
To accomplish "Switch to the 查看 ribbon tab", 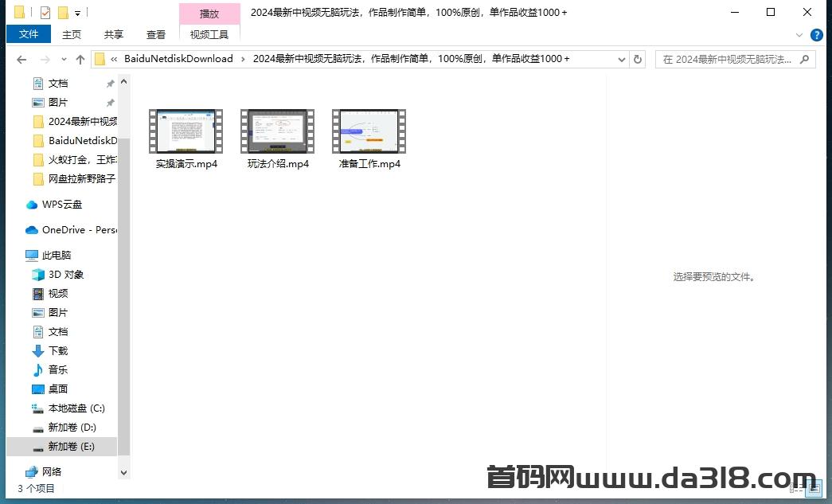I will pos(156,34).
